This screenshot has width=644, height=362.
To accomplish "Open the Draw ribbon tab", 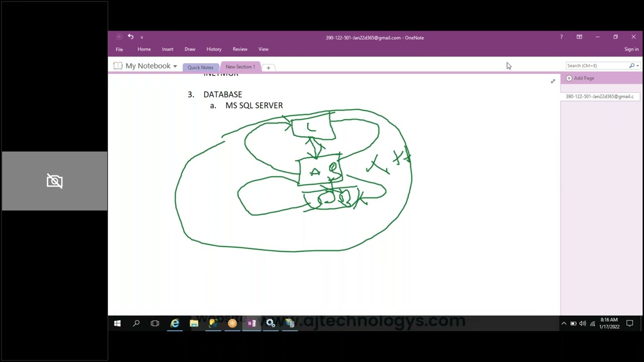I will 190,49.
